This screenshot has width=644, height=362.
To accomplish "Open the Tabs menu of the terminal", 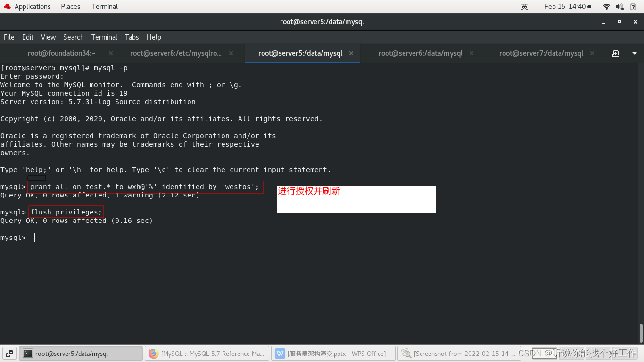I will [x=132, y=37].
